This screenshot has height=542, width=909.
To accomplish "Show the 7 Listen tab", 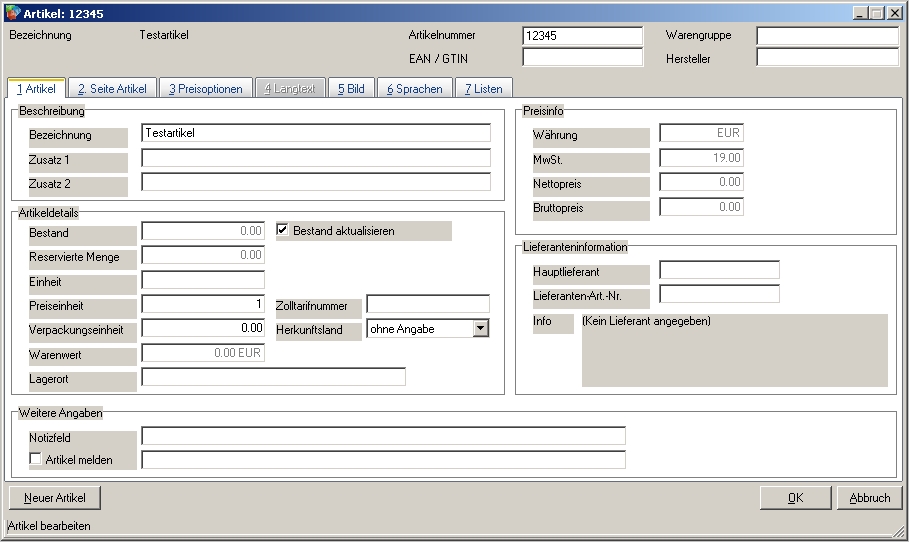I will [x=484, y=89].
